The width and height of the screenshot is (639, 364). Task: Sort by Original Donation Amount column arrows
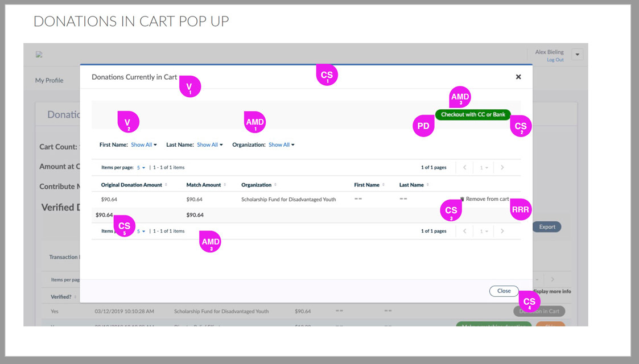click(x=166, y=185)
